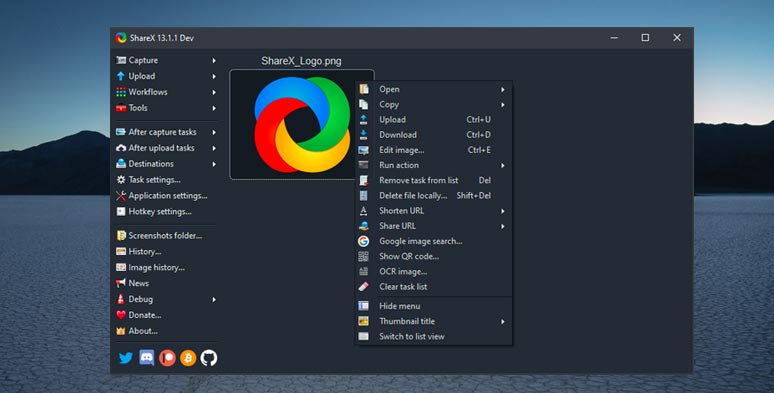Click the Edit image... label
The width and height of the screenshot is (774, 393).
402,150
